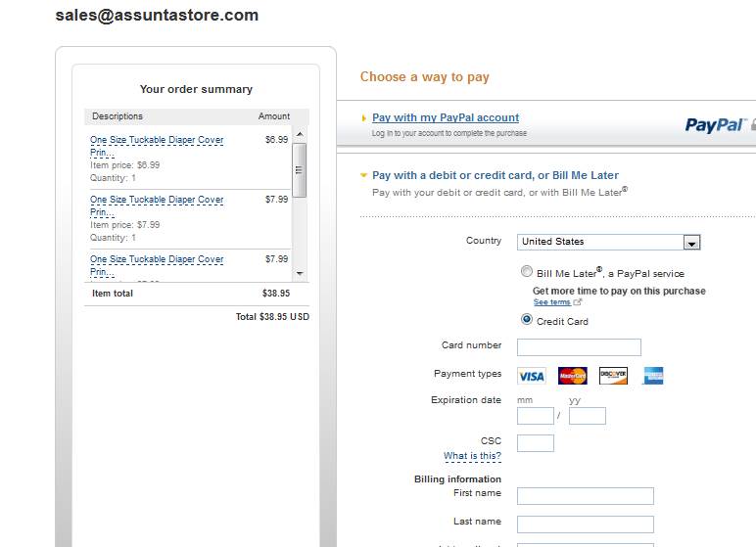
Task: Focus the First name field
Action: pyautogui.click(x=586, y=496)
